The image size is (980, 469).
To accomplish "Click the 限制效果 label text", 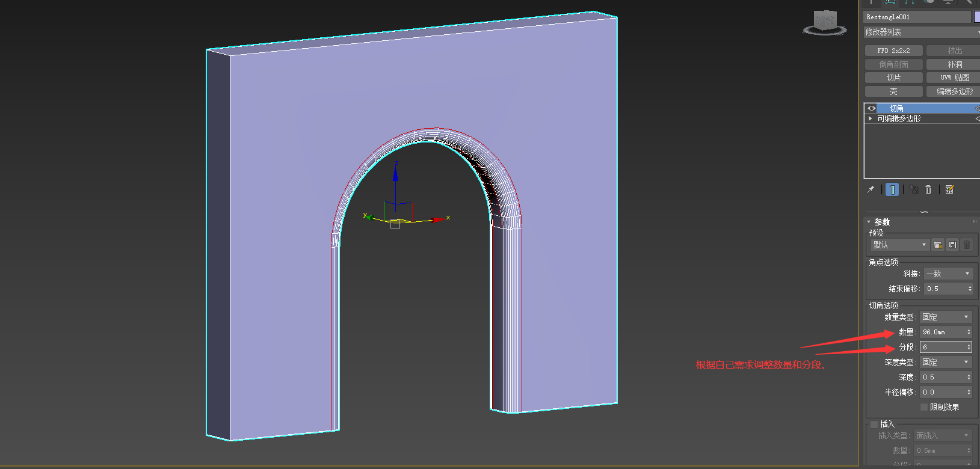I will click(945, 407).
